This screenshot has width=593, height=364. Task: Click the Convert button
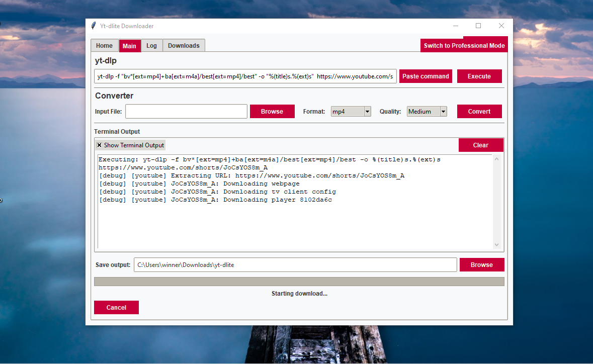pyautogui.click(x=479, y=112)
